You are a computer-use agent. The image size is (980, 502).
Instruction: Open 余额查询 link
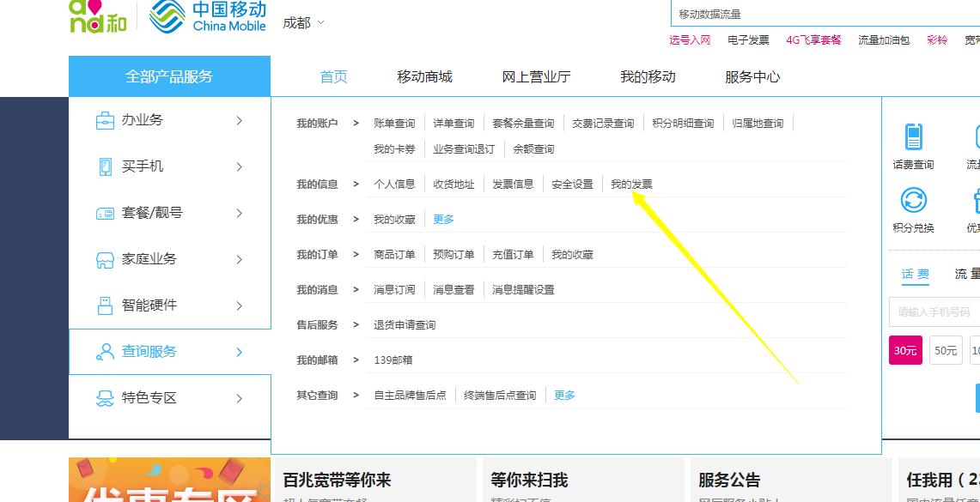533,149
